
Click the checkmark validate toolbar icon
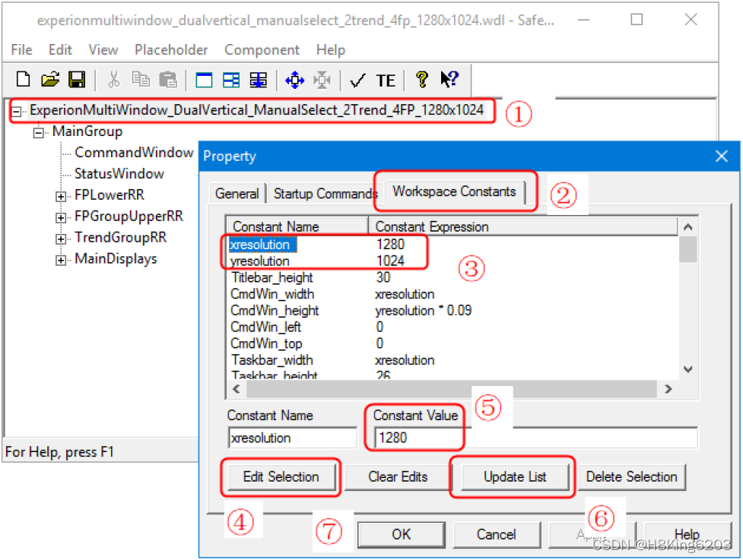[x=357, y=81]
